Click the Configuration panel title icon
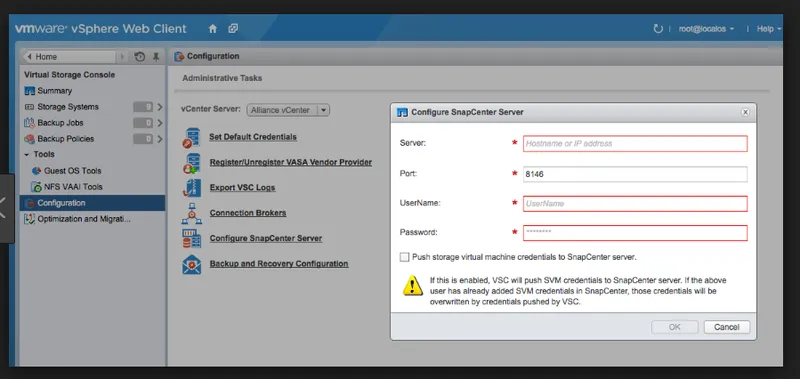The height and width of the screenshot is (379, 800). [179, 56]
